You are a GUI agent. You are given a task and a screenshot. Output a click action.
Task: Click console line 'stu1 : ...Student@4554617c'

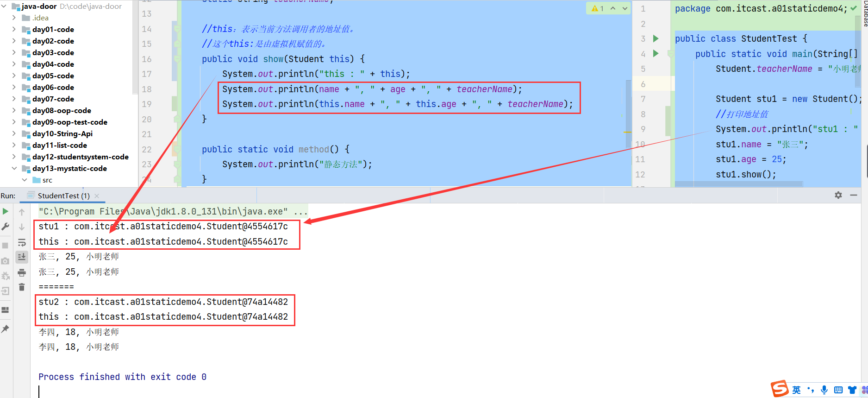coord(163,227)
